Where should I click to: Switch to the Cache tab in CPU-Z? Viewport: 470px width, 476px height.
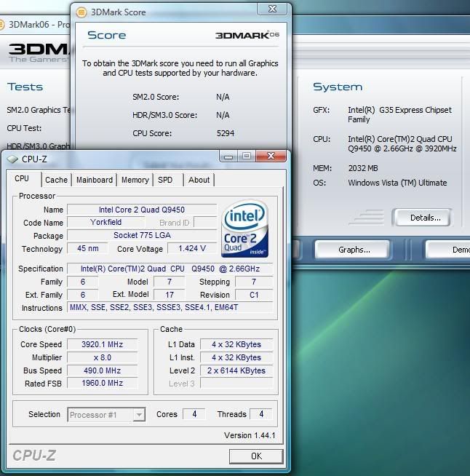56,180
